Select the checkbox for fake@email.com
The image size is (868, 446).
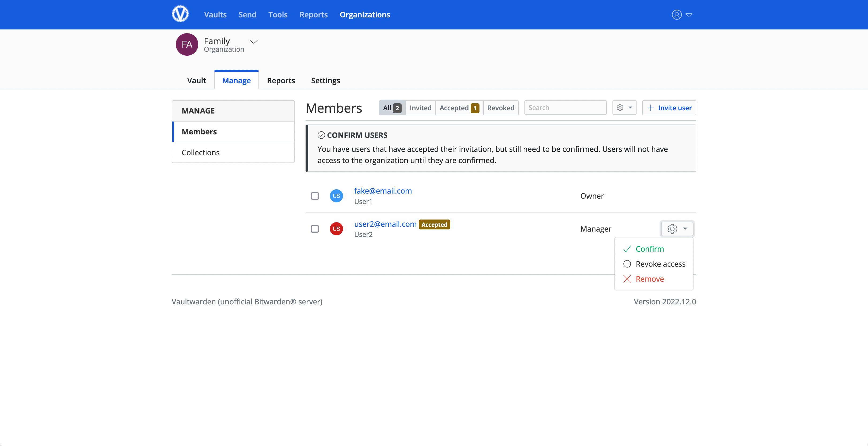point(315,196)
